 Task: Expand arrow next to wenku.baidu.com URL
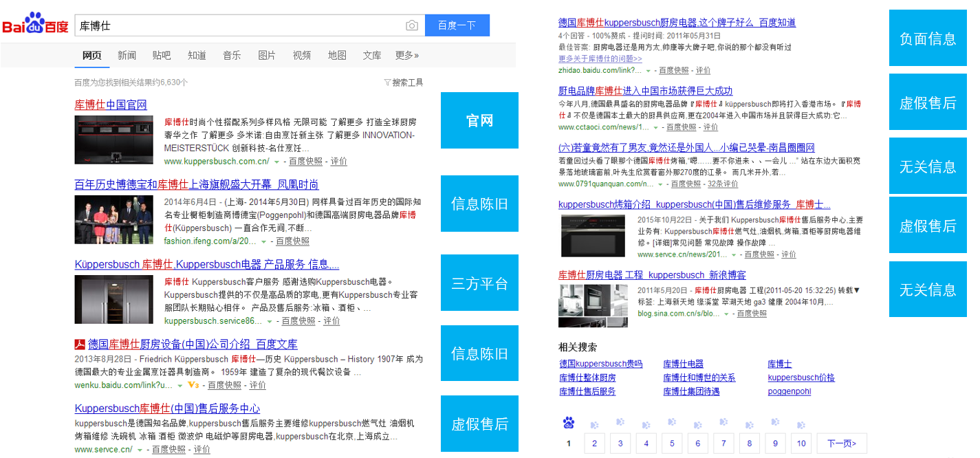[x=180, y=385]
